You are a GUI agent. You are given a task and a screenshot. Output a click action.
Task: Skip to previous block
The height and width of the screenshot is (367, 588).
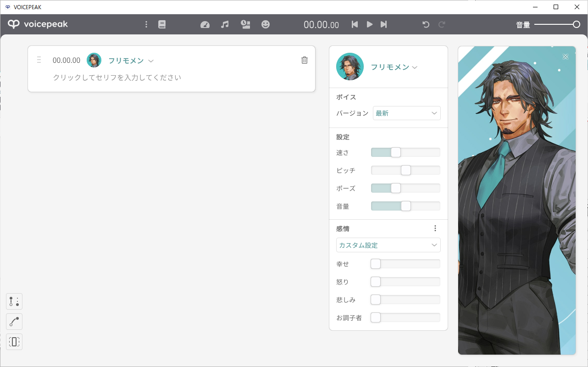(x=355, y=24)
